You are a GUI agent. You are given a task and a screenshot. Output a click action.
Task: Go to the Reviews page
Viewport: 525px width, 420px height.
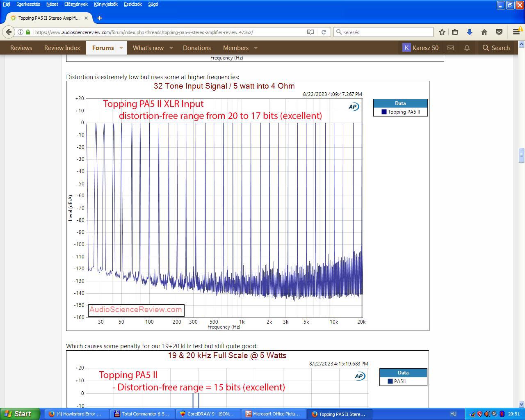(x=21, y=48)
